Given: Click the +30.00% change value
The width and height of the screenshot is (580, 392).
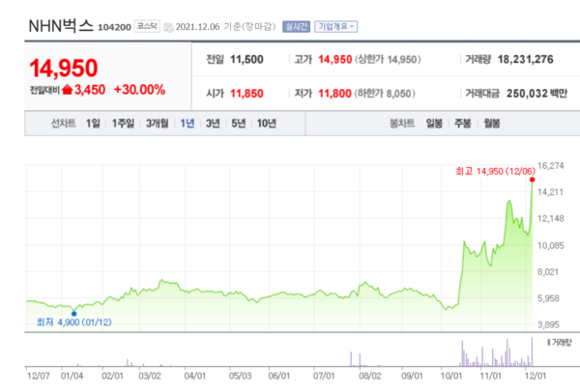Looking at the screenshot, I should click(139, 90).
